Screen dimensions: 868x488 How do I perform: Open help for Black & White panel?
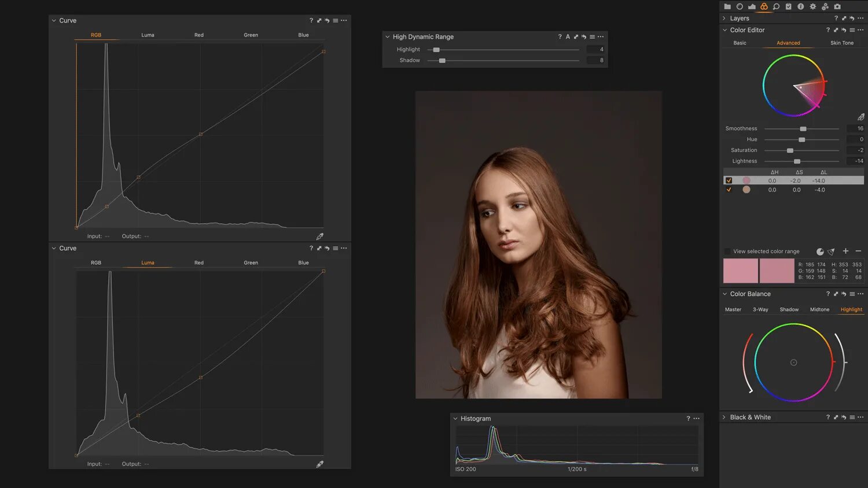[x=828, y=417]
